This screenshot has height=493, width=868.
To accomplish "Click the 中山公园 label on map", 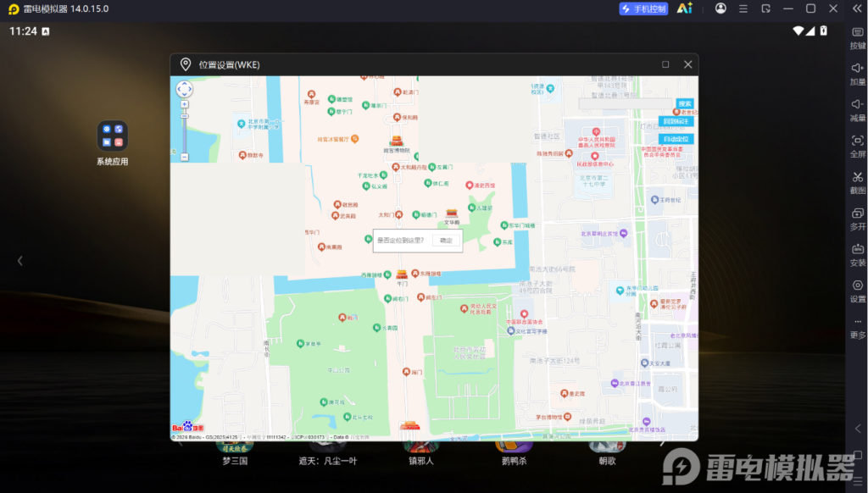I will pyautogui.click(x=338, y=370).
